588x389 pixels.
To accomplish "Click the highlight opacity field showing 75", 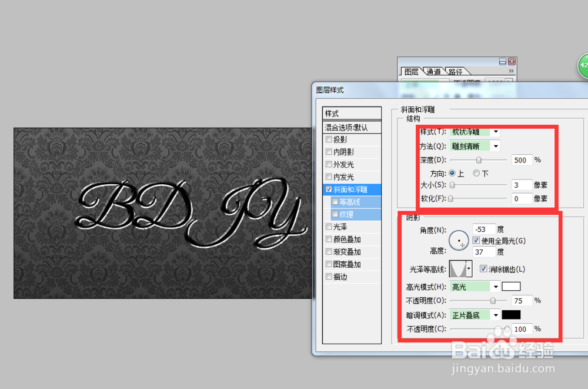I will point(522,300).
